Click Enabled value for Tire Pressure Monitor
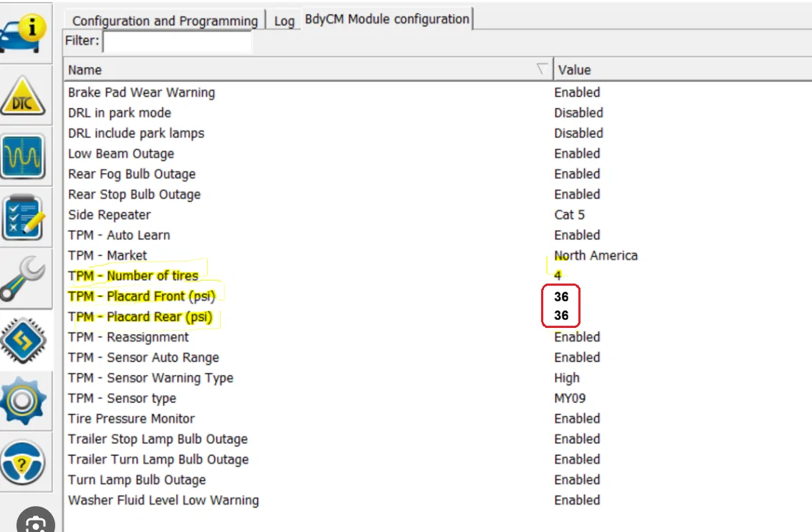Image resolution: width=812 pixels, height=532 pixels. pos(577,418)
